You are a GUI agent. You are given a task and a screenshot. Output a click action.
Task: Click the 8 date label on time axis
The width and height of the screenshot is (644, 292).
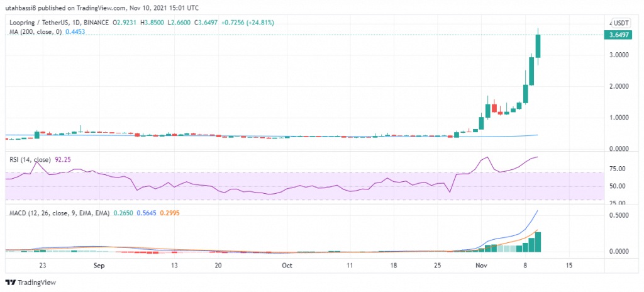525,266
